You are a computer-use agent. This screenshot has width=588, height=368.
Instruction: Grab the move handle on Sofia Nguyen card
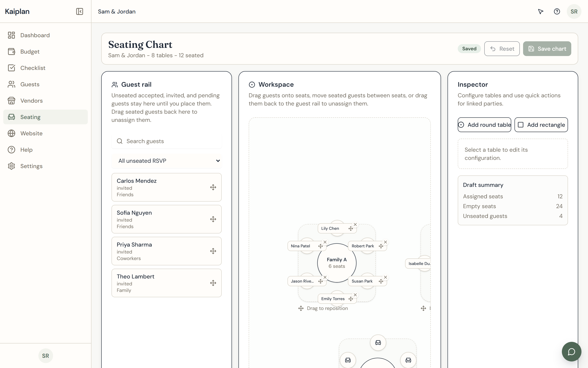213,219
